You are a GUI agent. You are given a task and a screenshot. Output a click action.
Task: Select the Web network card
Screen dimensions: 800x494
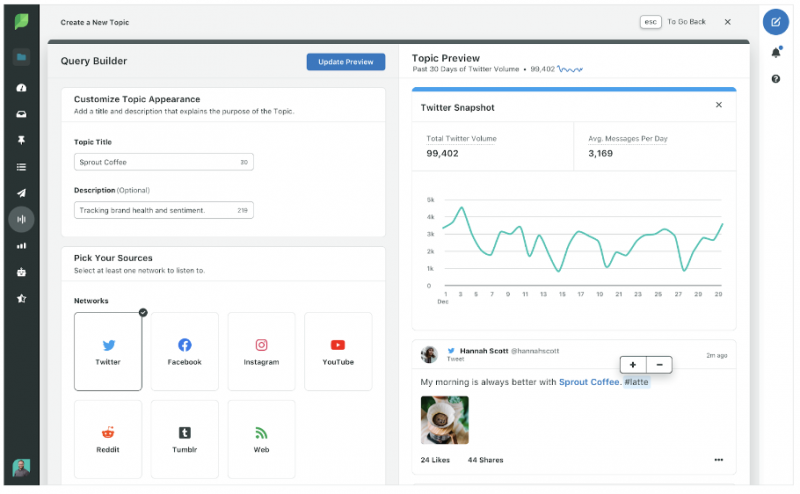point(261,439)
